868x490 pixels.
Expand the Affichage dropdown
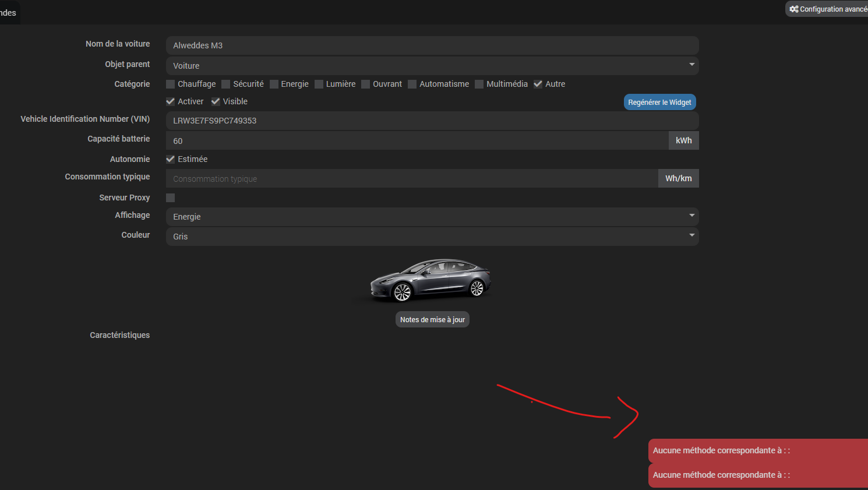(x=432, y=216)
